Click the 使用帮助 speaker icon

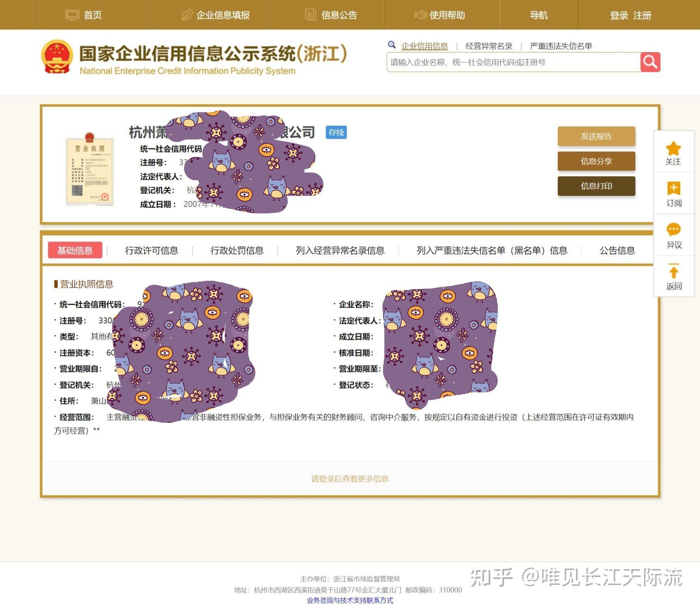coord(420,15)
